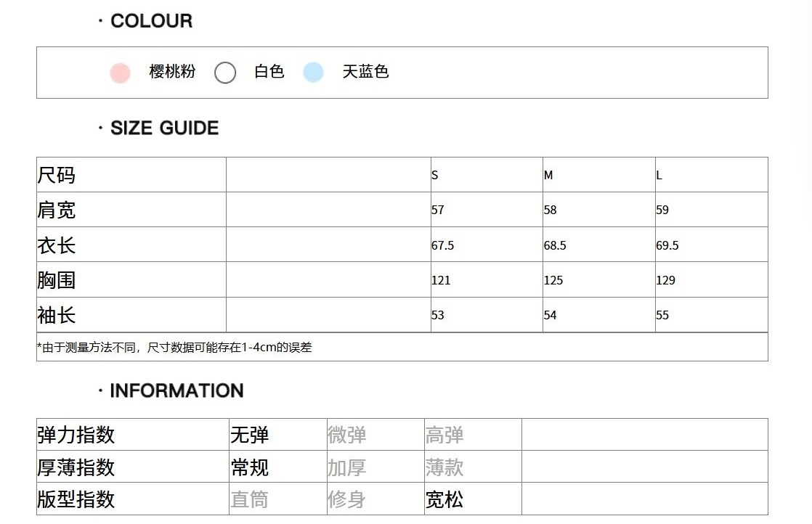Click the SIZE GUIDE heading
The height and width of the screenshot is (524, 812).
[165, 128]
